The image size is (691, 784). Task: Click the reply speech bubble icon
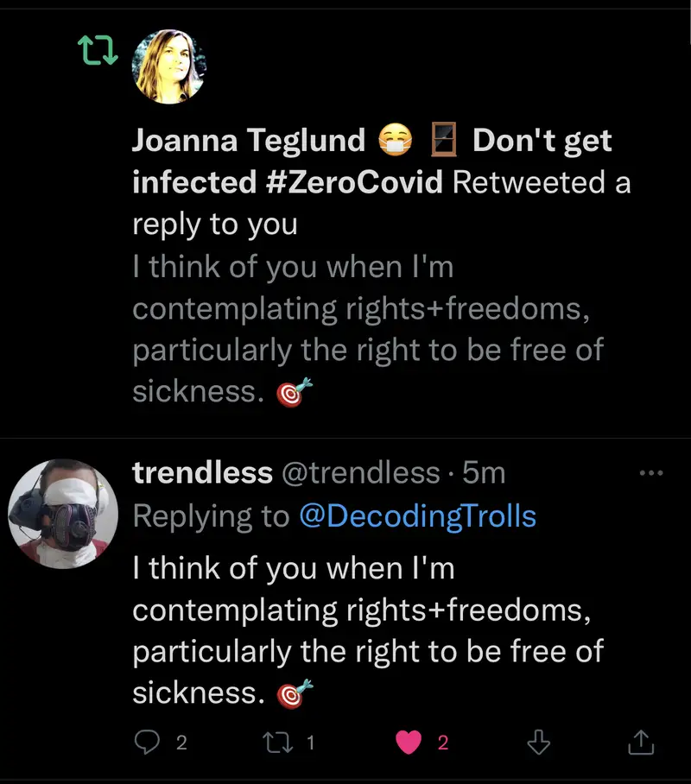click(149, 742)
